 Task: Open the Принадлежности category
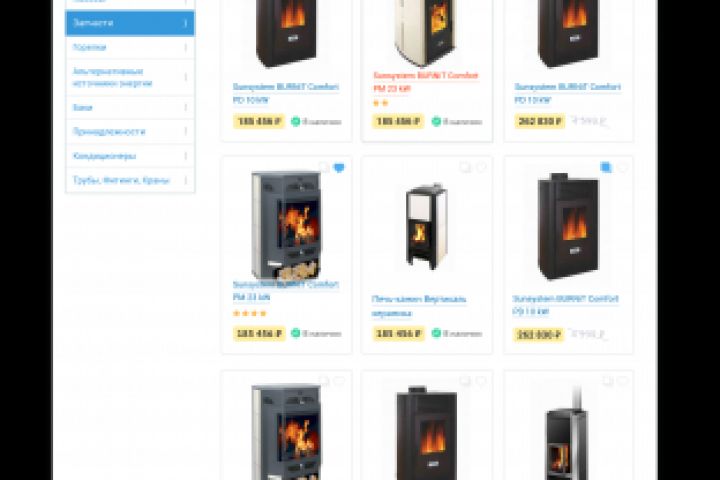coord(109,132)
